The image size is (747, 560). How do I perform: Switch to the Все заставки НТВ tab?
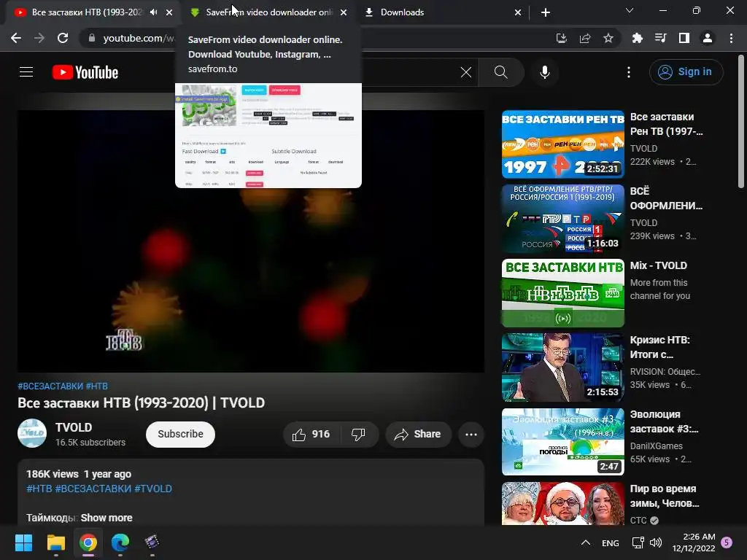(86, 12)
